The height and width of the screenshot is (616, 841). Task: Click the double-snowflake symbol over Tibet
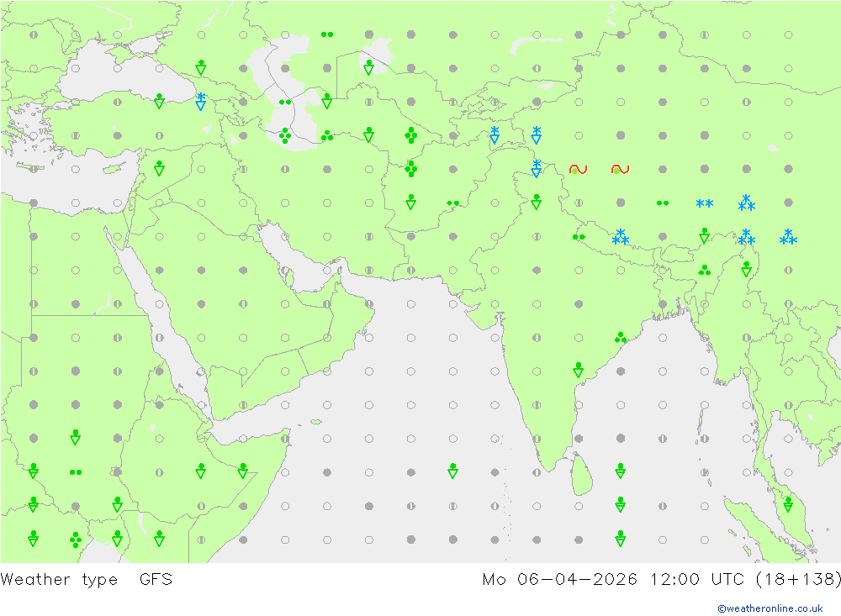click(704, 203)
